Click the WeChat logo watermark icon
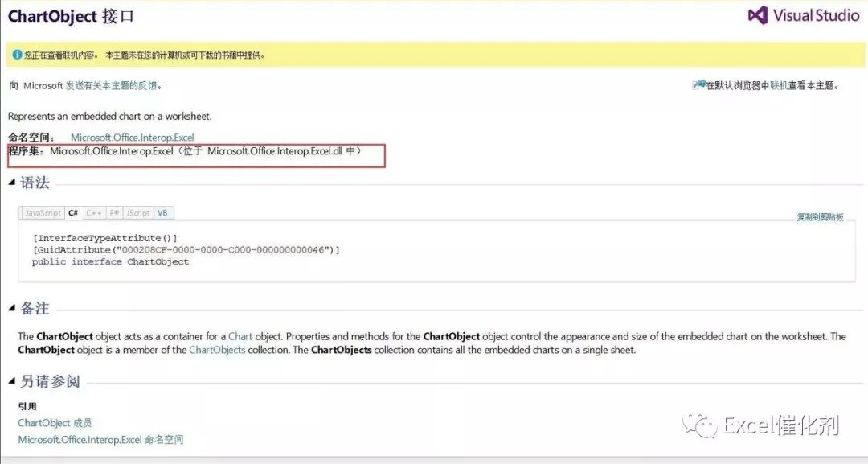The image size is (868, 464). [700, 425]
